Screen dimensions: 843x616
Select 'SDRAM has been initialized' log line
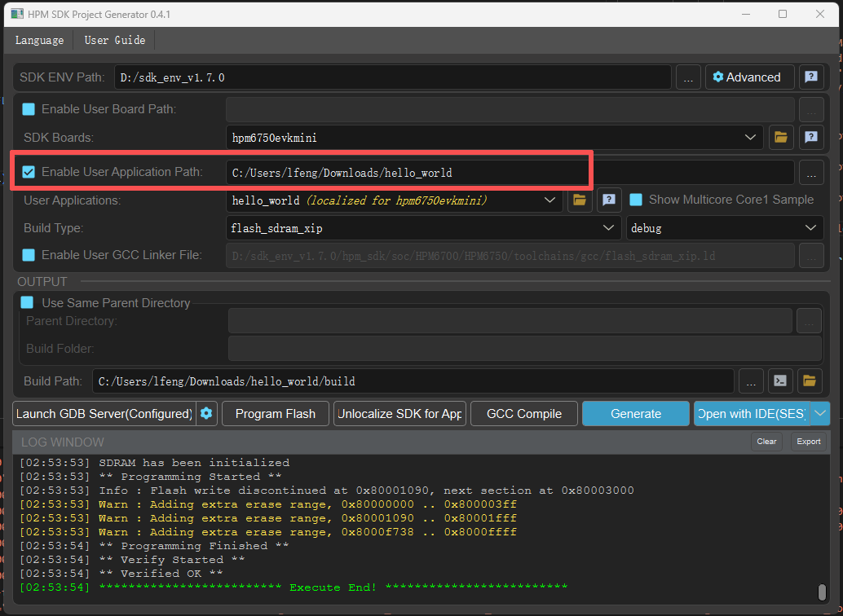154,463
